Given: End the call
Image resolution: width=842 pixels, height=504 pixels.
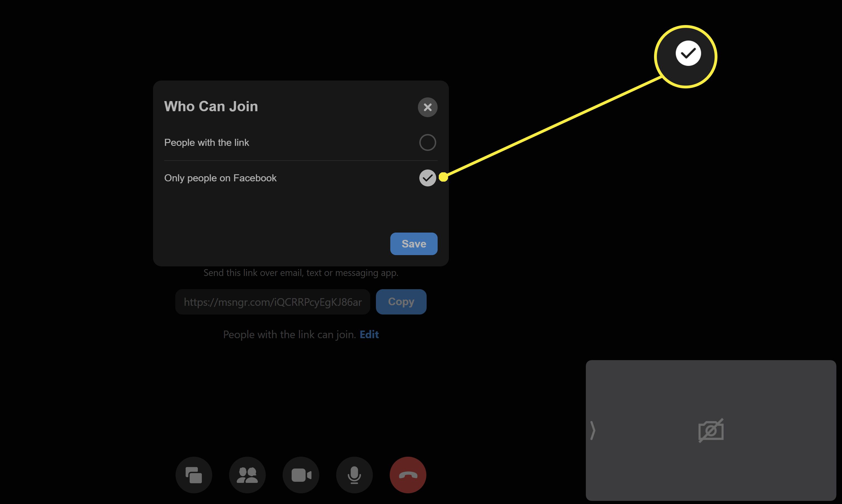Looking at the screenshot, I should tap(407, 475).
